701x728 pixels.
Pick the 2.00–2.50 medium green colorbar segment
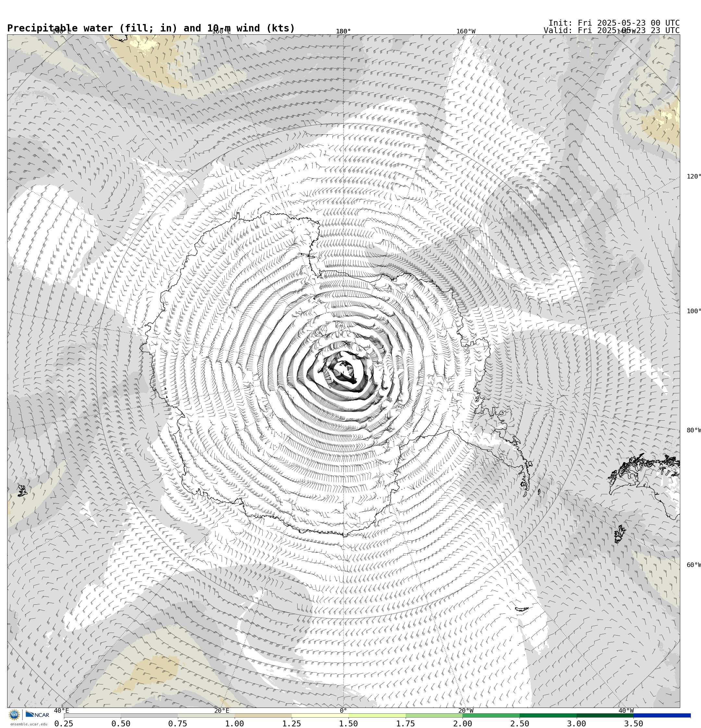pos(491,715)
